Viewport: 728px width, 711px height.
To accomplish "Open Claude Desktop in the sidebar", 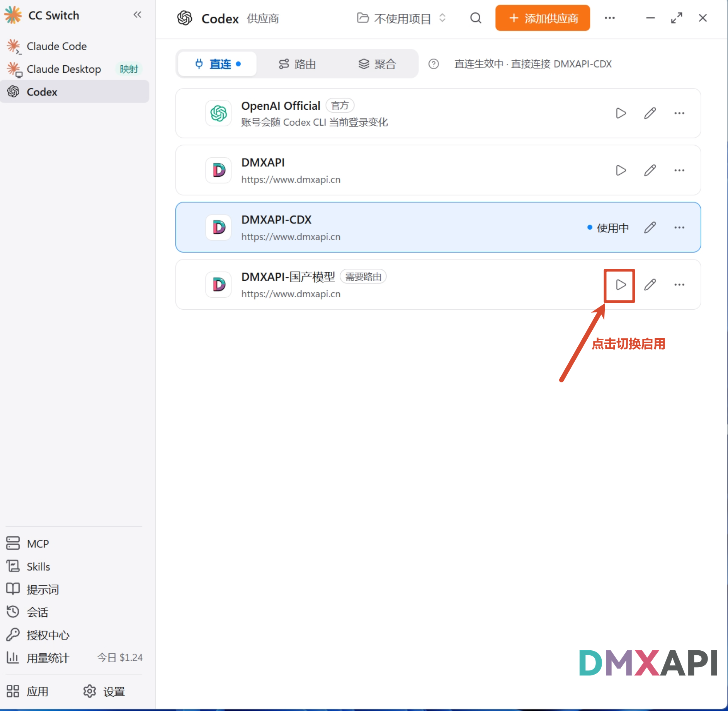I will pyautogui.click(x=75, y=69).
